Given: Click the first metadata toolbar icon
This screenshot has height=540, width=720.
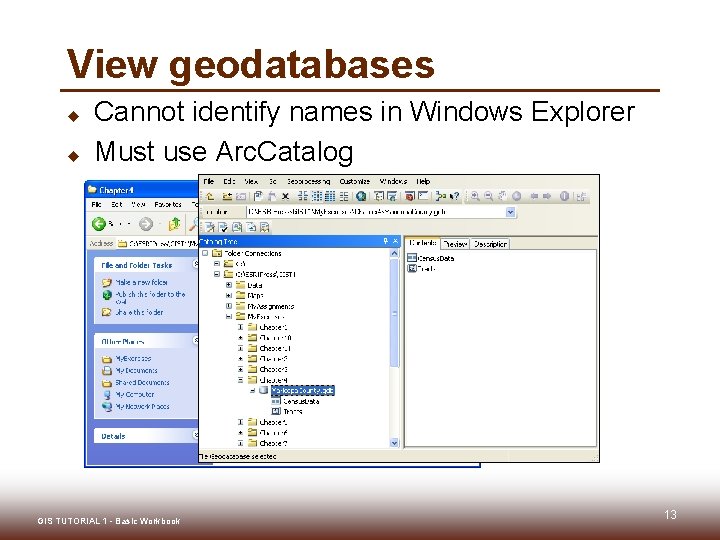Looking at the screenshot, I should pos(210,227).
